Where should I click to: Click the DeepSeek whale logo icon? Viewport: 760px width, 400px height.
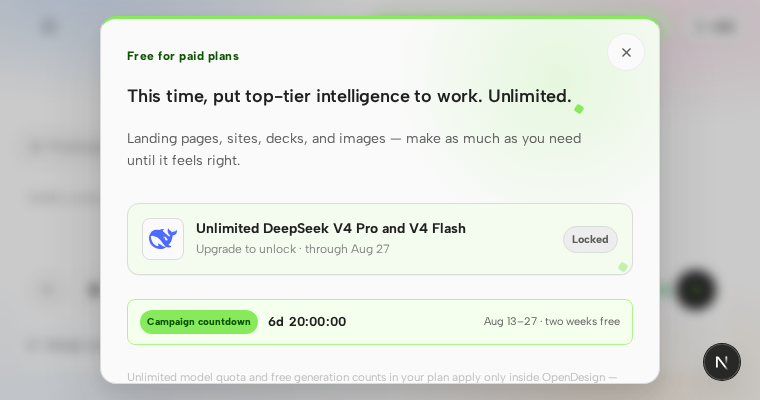(163, 239)
